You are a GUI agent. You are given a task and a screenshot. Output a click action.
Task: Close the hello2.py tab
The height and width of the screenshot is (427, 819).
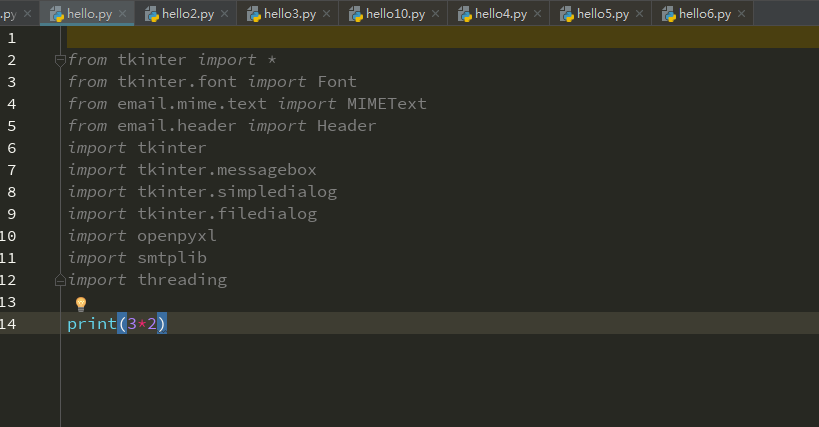pos(225,14)
